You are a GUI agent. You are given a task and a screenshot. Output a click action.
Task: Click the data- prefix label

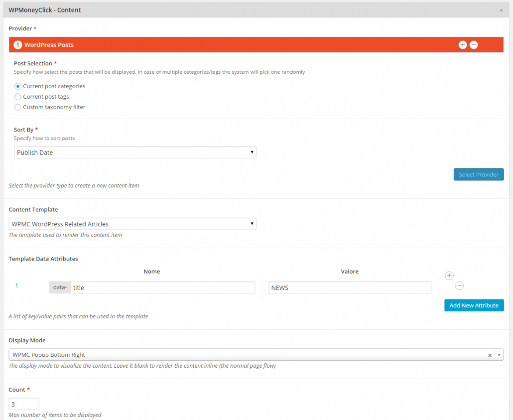tap(60, 287)
